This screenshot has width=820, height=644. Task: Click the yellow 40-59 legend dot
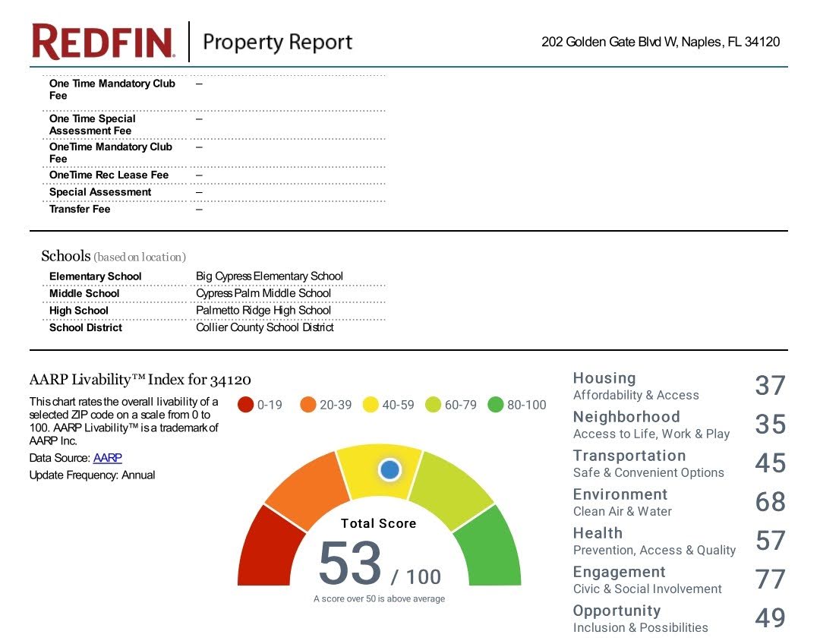click(x=371, y=405)
